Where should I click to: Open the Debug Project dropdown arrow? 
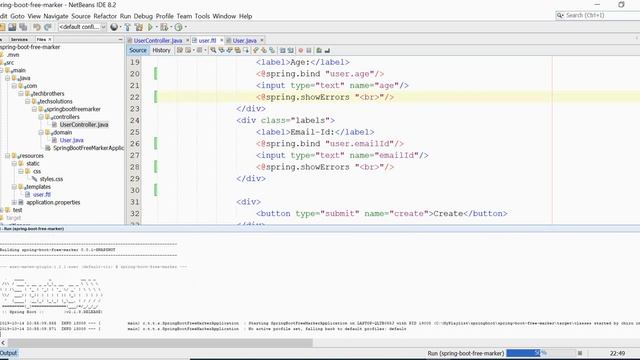point(171,27)
